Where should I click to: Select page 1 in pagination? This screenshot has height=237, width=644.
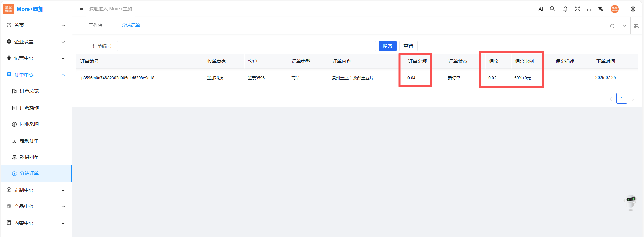(x=622, y=98)
